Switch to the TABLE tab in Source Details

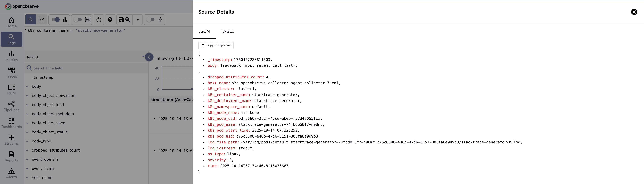pos(227,31)
